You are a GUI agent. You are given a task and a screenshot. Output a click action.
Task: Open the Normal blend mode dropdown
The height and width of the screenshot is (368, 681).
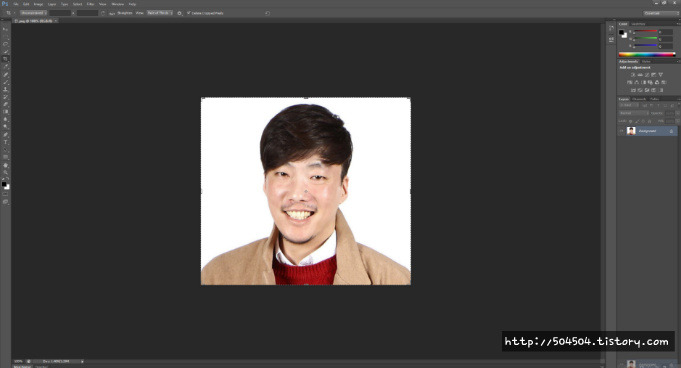pos(634,113)
